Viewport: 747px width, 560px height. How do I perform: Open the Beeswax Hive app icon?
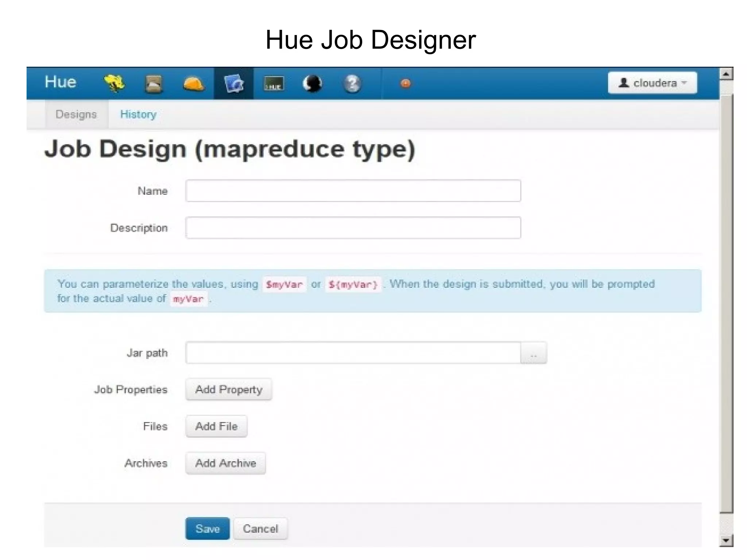tap(114, 83)
